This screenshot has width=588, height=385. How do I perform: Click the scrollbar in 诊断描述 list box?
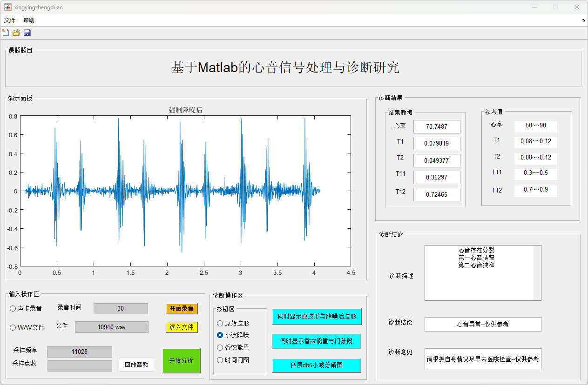(537, 273)
